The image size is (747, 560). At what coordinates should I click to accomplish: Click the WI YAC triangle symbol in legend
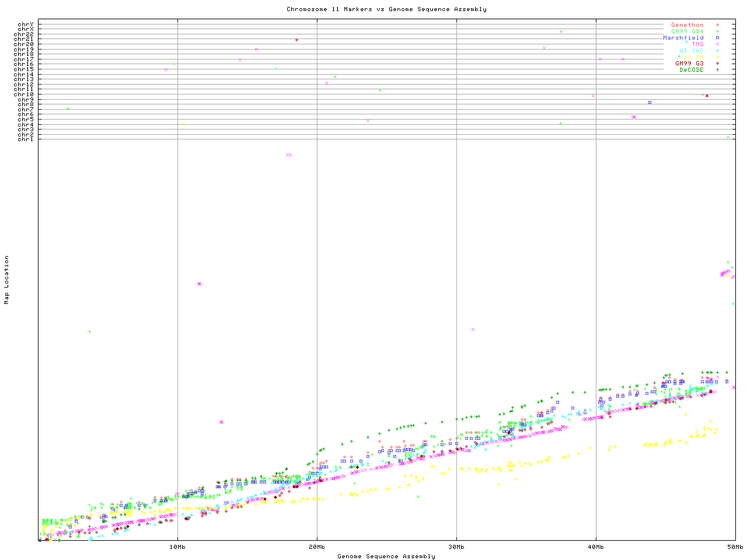717,51
